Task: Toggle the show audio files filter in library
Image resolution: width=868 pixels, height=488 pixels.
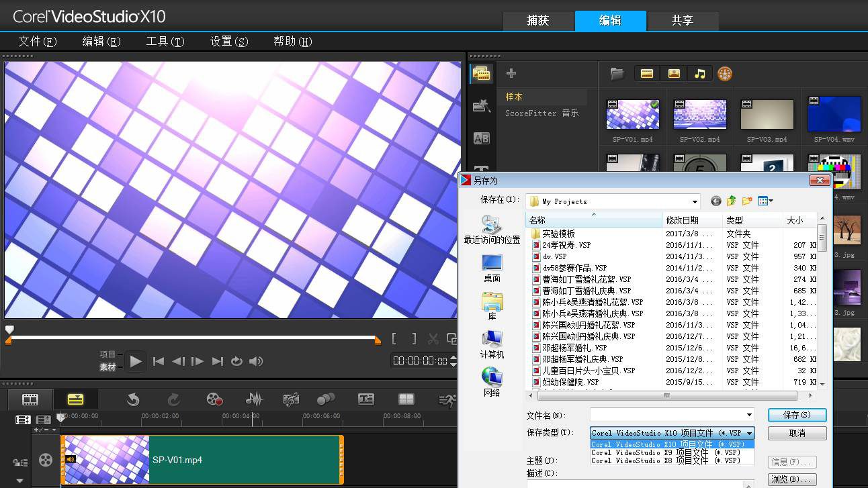Action: [x=700, y=74]
